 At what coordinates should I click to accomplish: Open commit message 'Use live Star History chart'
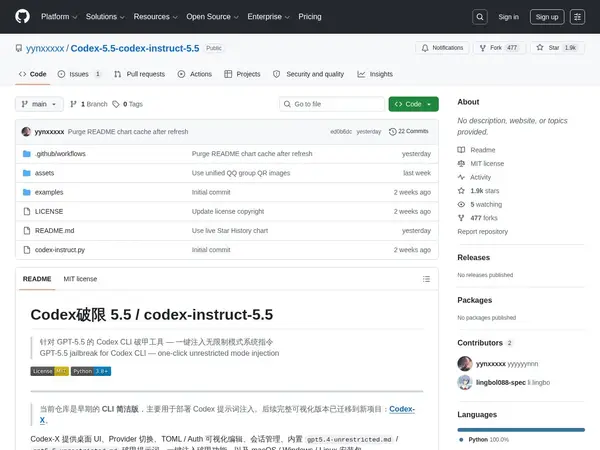(230, 230)
